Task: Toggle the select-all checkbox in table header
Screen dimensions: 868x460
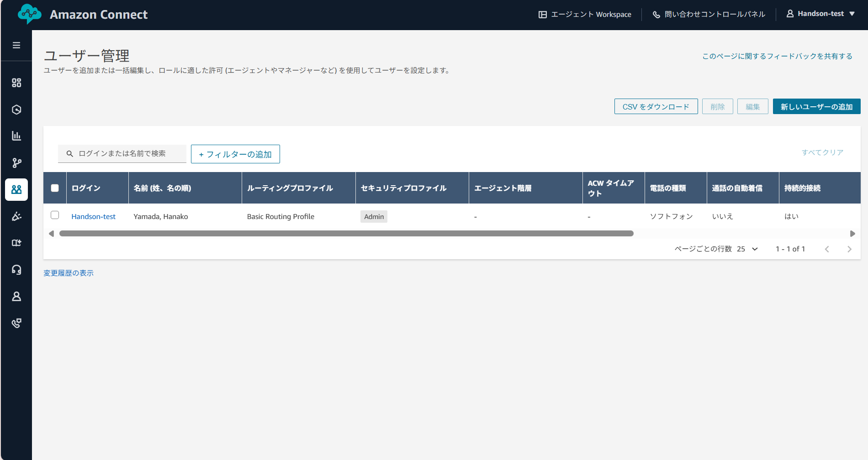Action: [54, 187]
